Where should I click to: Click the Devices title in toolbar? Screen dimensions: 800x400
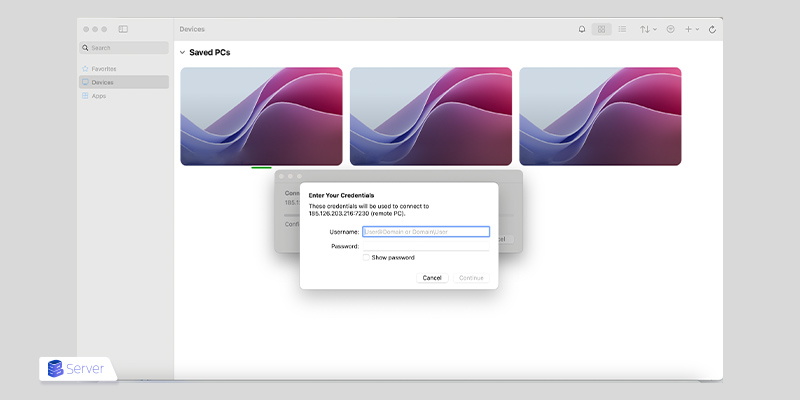click(192, 29)
